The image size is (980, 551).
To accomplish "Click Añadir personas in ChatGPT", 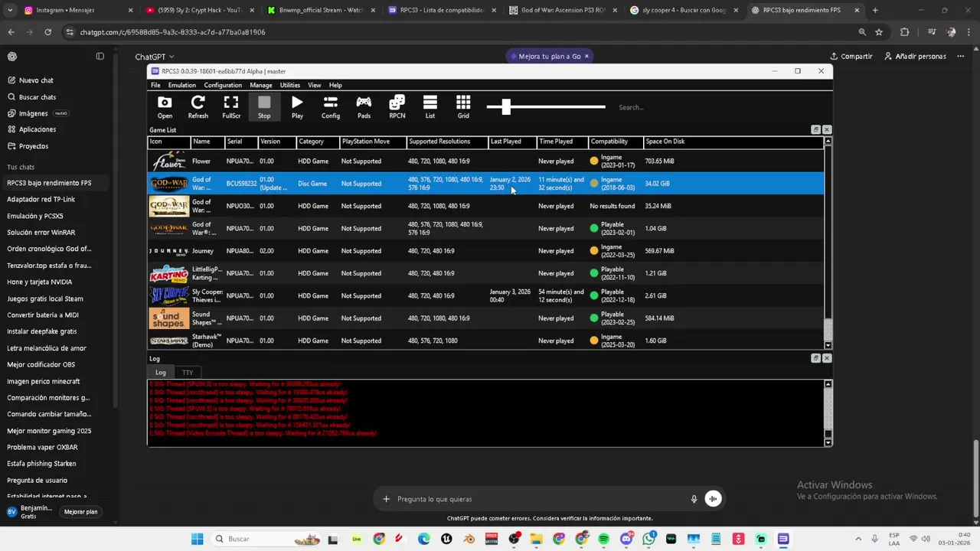I will (915, 57).
